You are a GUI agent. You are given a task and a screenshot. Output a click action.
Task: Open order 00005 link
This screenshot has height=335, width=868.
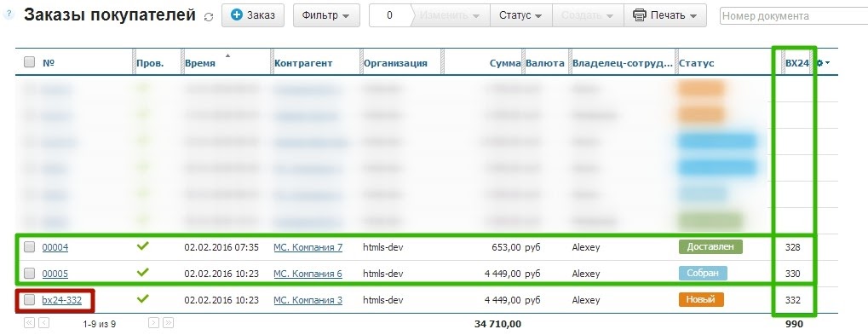[x=55, y=274]
